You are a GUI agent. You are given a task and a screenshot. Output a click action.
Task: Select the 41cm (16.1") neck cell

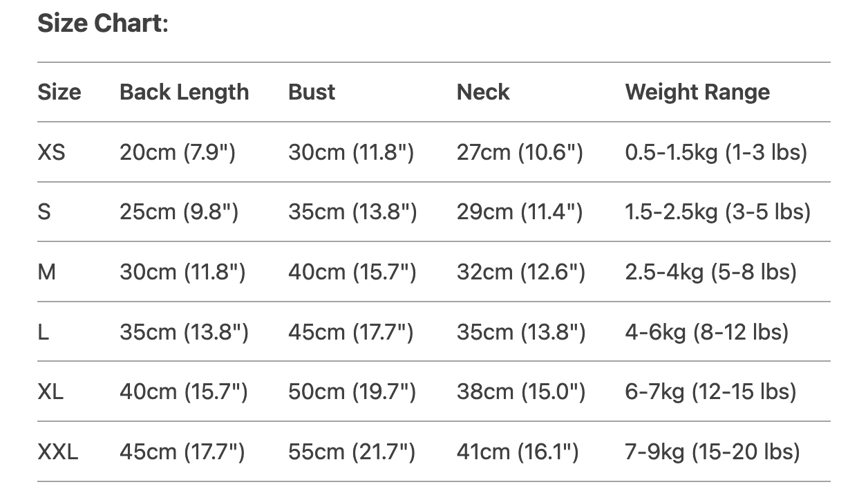pos(518,452)
